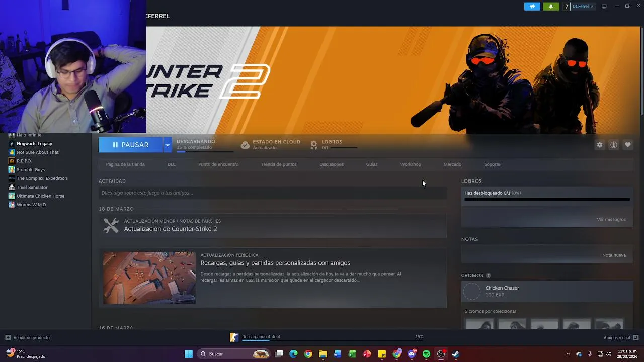The width and height of the screenshot is (644, 362).
Task: Select Not Sure About That in library
Action: [x=38, y=152]
